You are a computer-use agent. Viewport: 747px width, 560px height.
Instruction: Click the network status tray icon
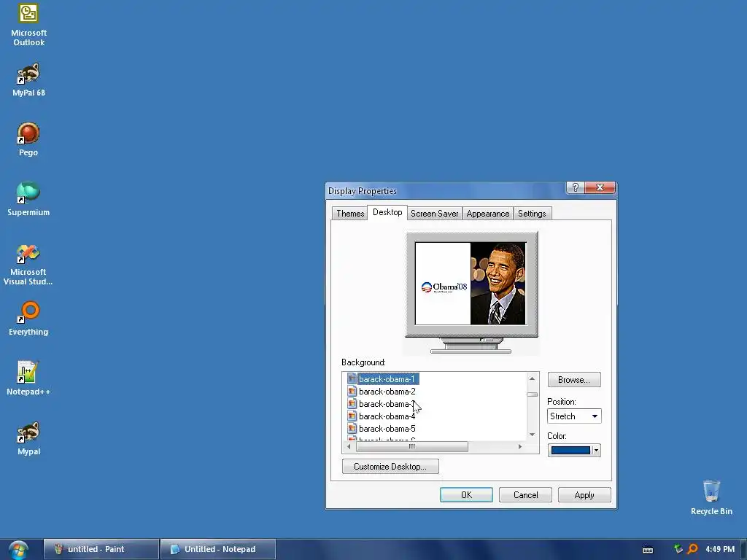[x=678, y=549]
